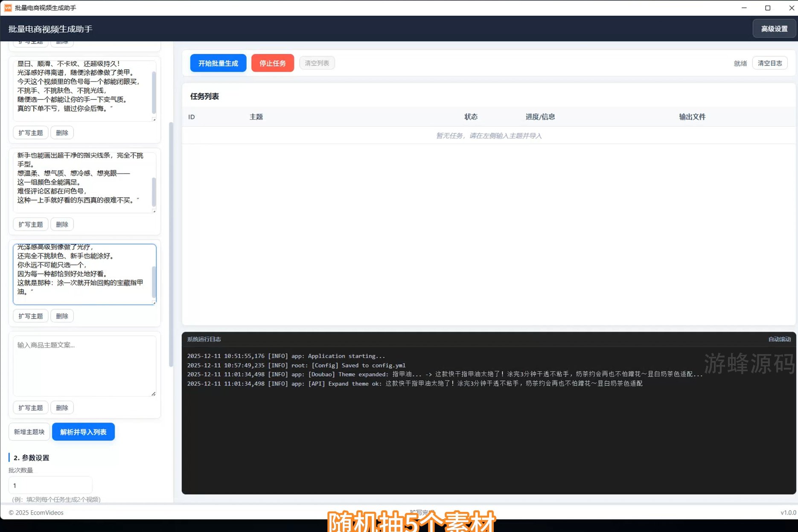The height and width of the screenshot is (532, 798).
Task: Click the app logo icon in the title bar
Action: (8, 8)
